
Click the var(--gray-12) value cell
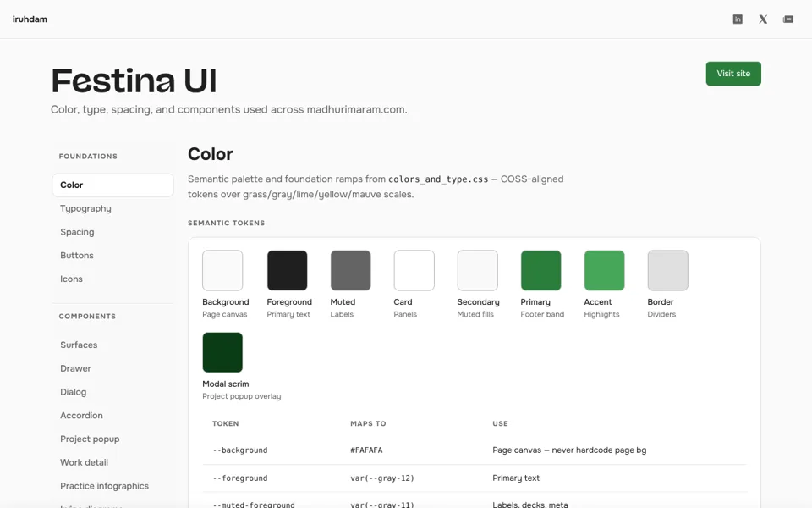[x=382, y=478]
